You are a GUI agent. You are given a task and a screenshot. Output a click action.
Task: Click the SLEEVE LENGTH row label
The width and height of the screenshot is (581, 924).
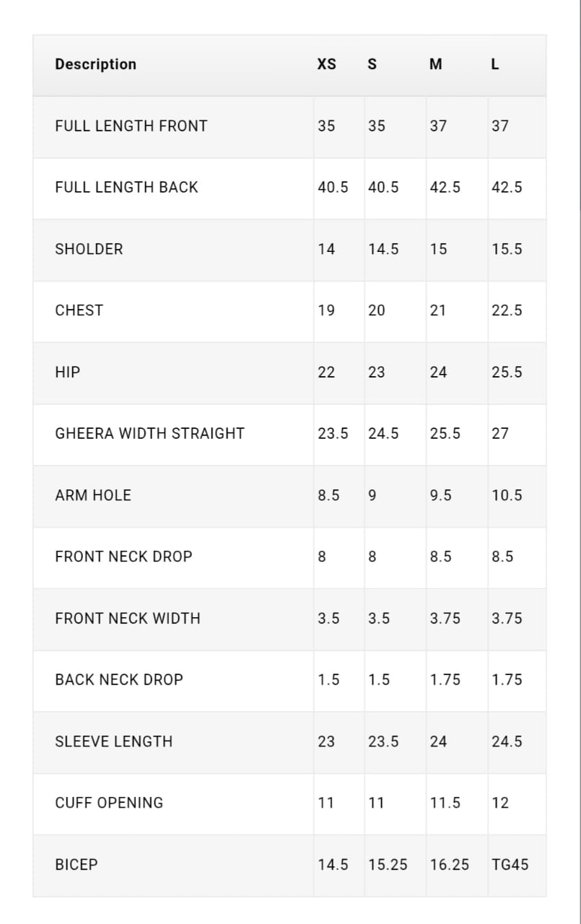point(114,741)
